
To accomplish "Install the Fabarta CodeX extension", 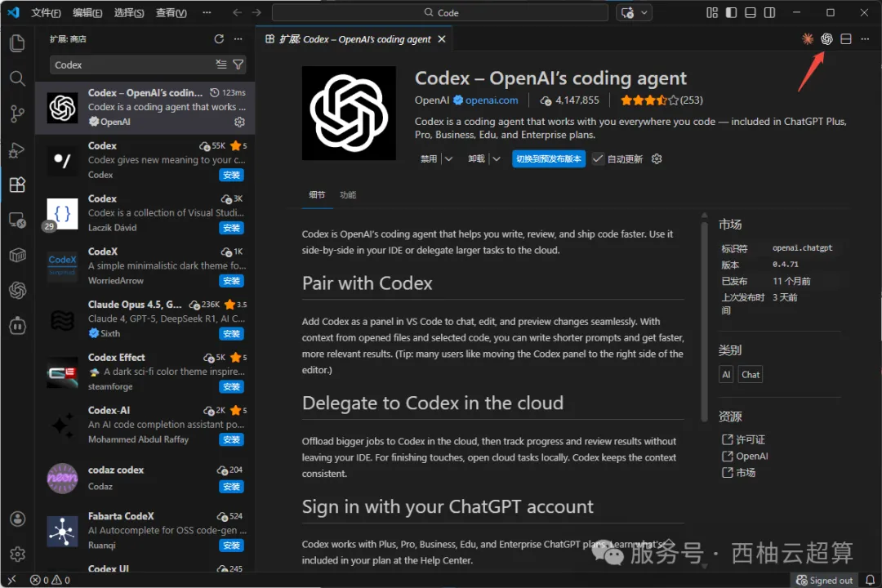I will click(231, 546).
